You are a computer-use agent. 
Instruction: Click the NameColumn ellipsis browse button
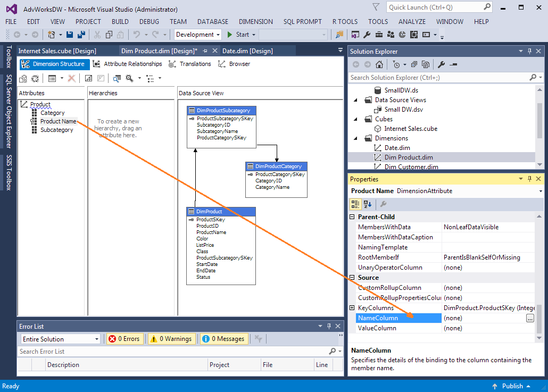point(529,318)
